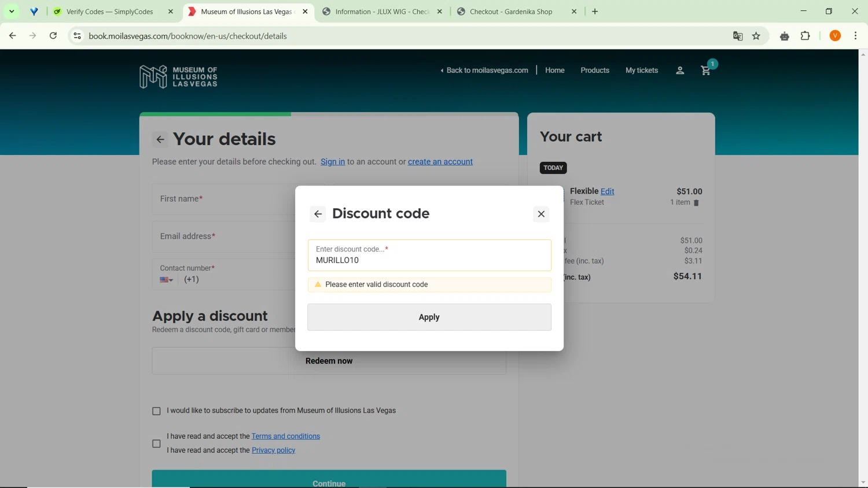This screenshot has height=488, width=868.
Task: Open the shopping cart icon
Action: (706, 71)
